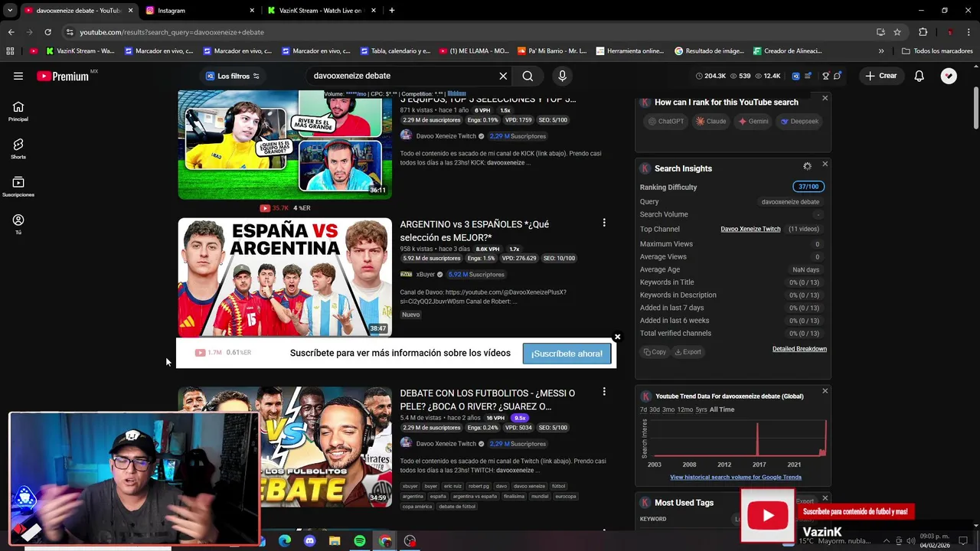Open the Crear menu
Screen dimensions: 980x551
[881, 76]
